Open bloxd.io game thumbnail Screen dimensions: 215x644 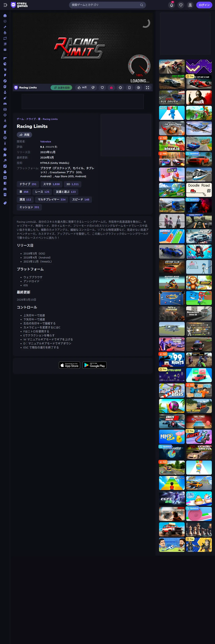coord(172,143)
